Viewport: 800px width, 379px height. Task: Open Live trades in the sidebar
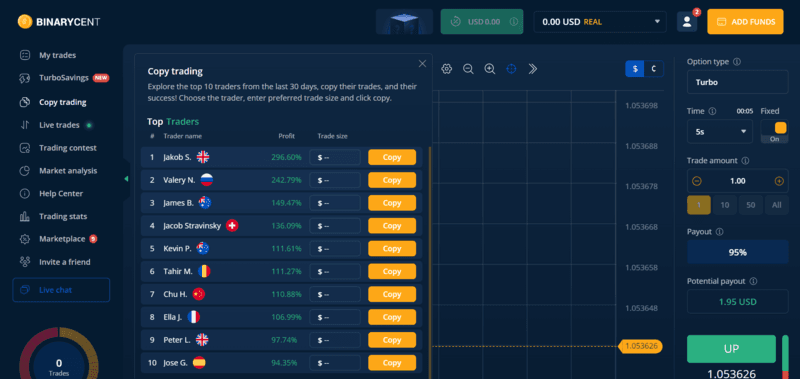59,125
